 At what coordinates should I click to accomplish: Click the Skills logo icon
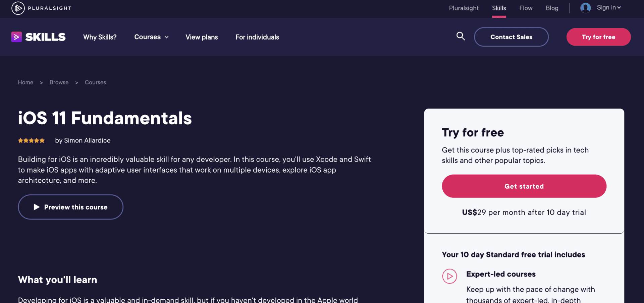pos(16,37)
